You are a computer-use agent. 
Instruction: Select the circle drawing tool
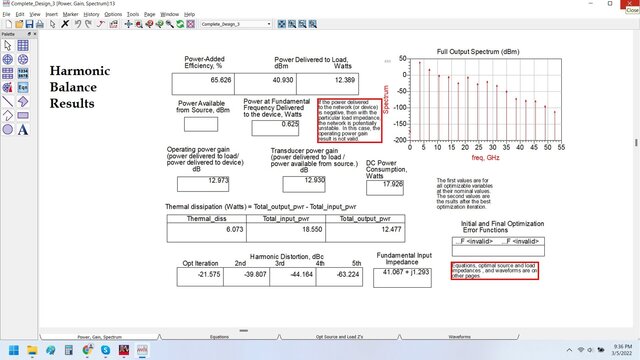[x=7, y=129]
